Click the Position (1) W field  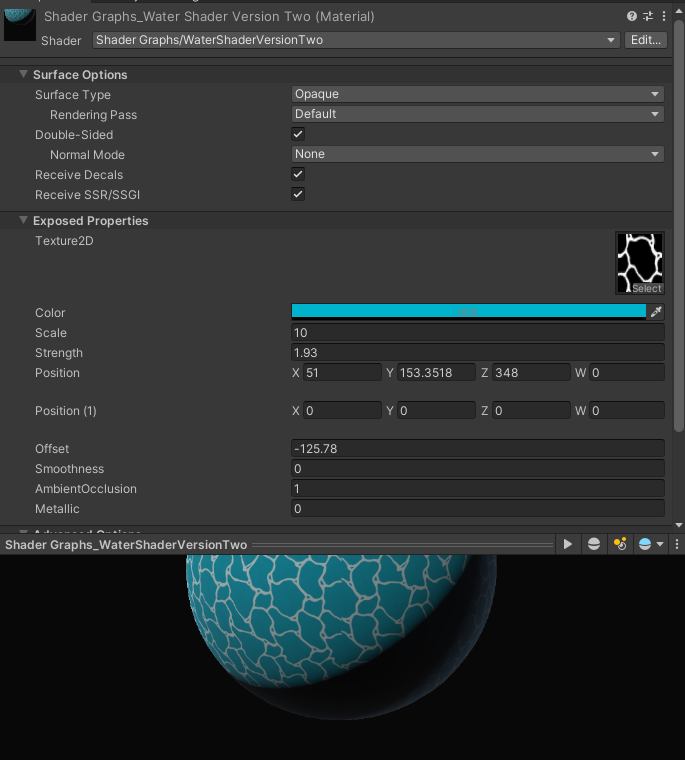click(x=626, y=411)
